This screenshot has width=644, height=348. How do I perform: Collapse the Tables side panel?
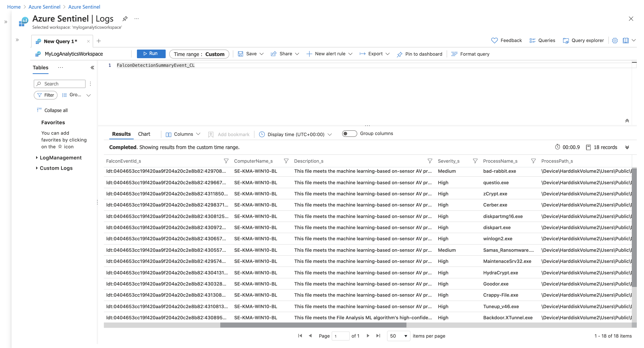tap(92, 68)
